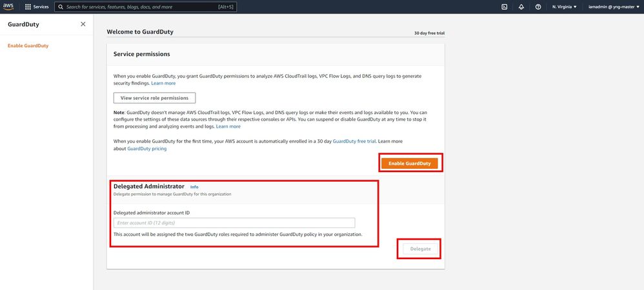Viewport: 644px width, 290px height.
Task: Click the Welcome to GuardDuty heading
Action: (140, 32)
